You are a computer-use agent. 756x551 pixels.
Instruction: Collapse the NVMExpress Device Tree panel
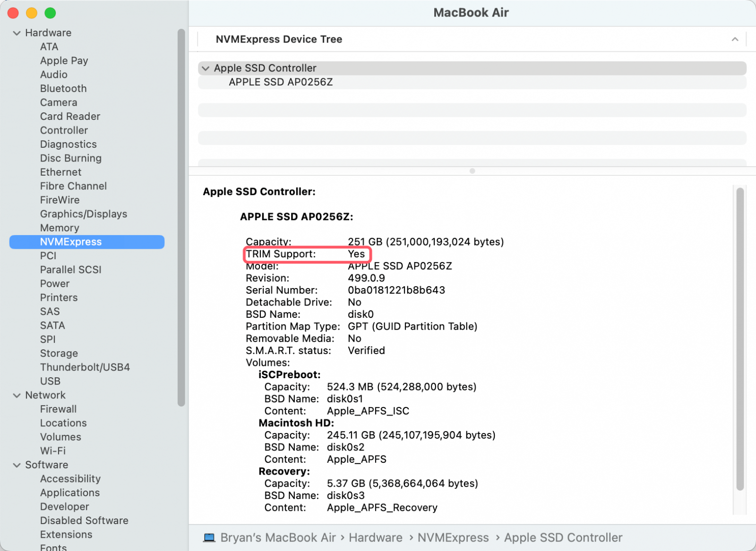pos(735,39)
